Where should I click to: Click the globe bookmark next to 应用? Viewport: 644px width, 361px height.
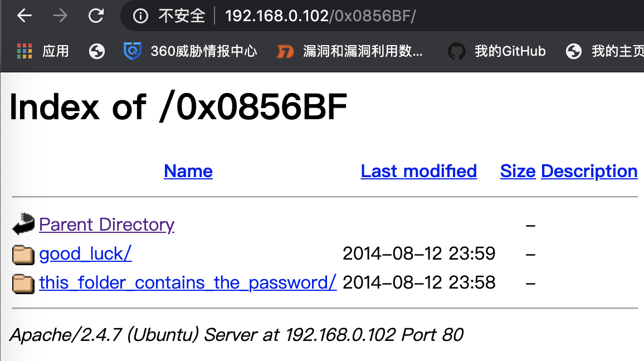pyautogui.click(x=97, y=51)
